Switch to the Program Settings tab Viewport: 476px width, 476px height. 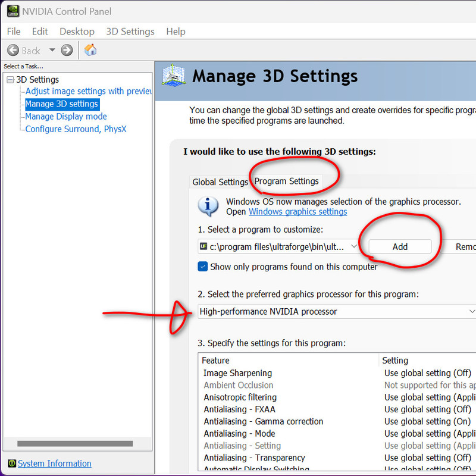tap(286, 181)
